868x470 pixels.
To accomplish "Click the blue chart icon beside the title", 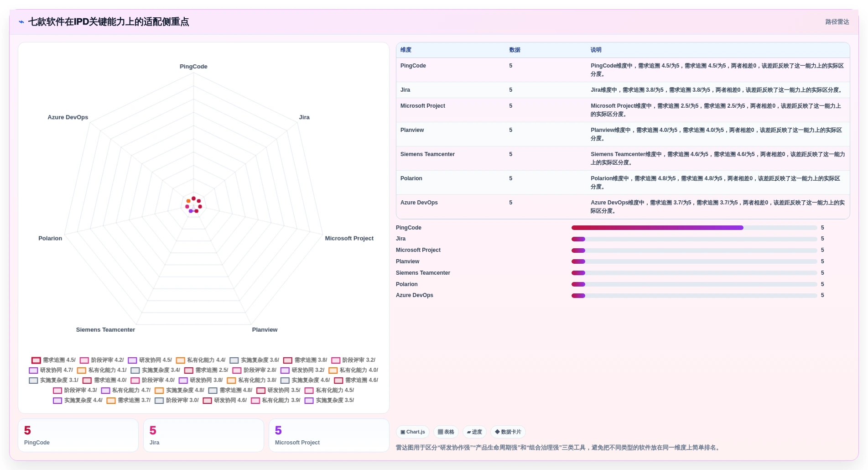I will click(21, 22).
